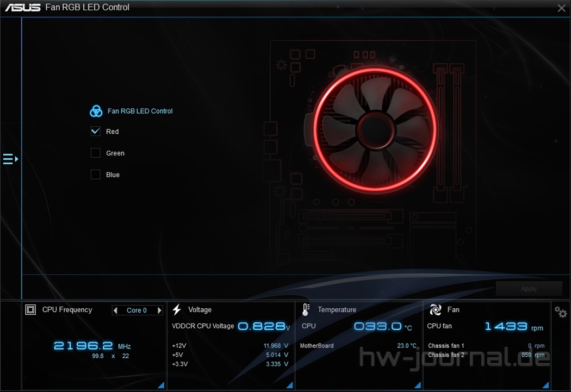Click the Chassis fan 2 row
Screen dimensions: 571x392
(486, 355)
